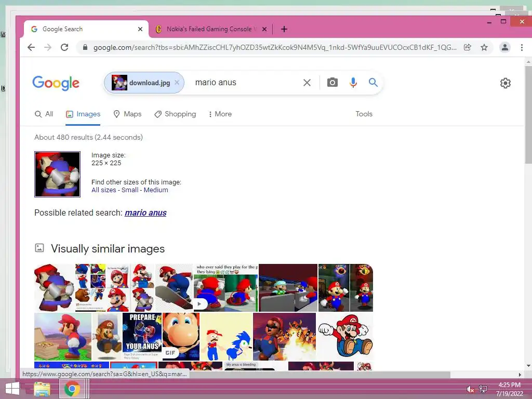Open the Mario collage grid thumbnail
Viewport: 532px width, 399px height.
[115, 288]
